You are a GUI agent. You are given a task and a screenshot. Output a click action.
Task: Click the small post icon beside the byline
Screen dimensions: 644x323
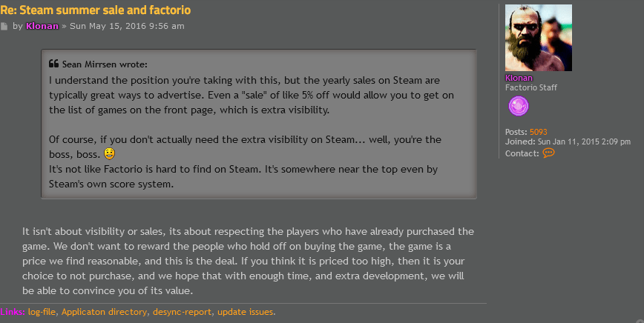coord(4,27)
